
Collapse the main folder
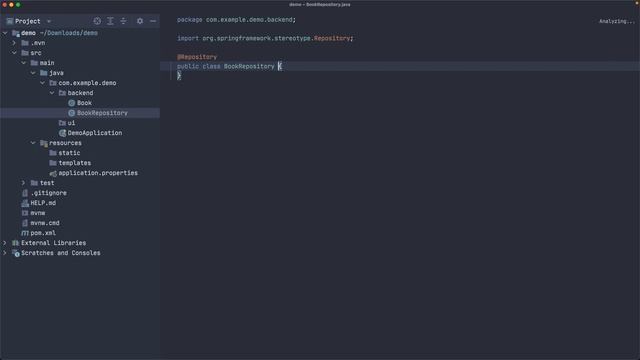pos(24,63)
